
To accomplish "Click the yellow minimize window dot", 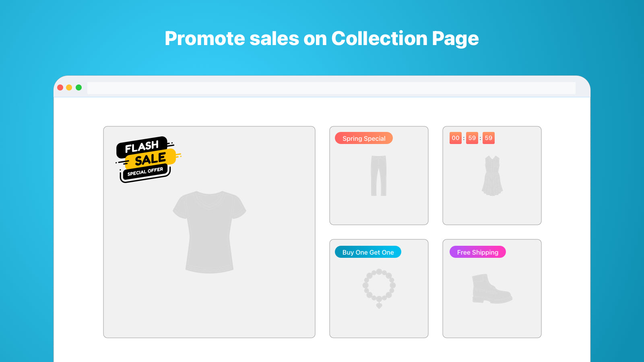I will pyautogui.click(x=69, y=88).
